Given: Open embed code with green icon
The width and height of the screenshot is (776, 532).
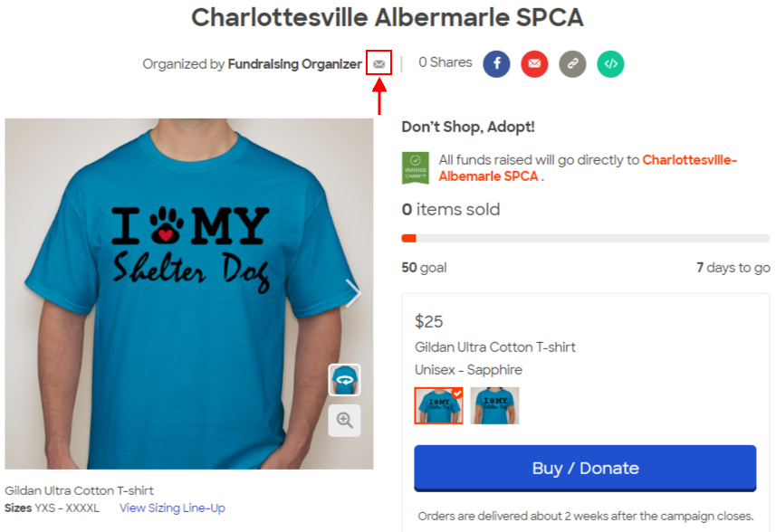Looking at the screenshot, I should 610,63.
